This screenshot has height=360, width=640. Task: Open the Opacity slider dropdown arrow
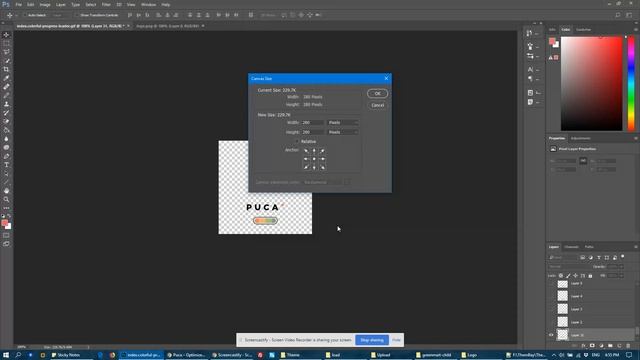point(621,267)
